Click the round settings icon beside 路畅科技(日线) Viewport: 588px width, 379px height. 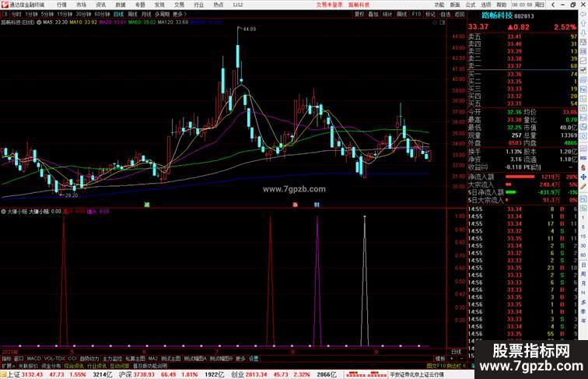pyautogui.click(x=39, y=22)
